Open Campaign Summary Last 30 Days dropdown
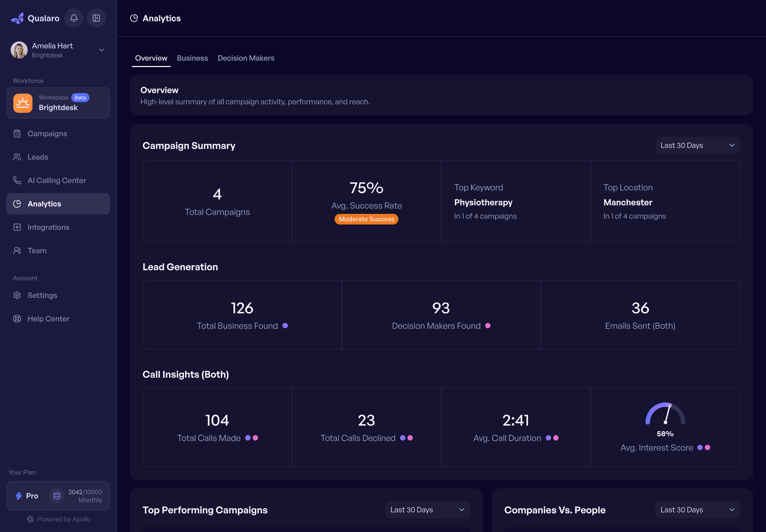The width and height of the screenshot is (766, 532). point(698,145)
